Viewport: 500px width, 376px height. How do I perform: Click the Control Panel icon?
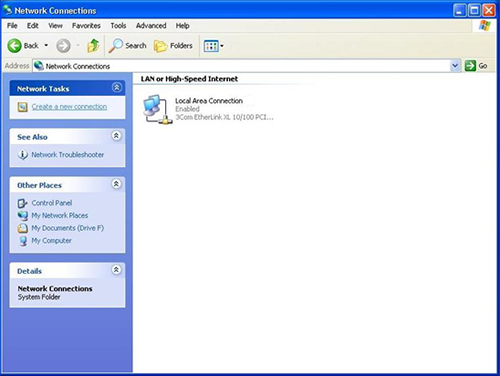tap(22, 203)
